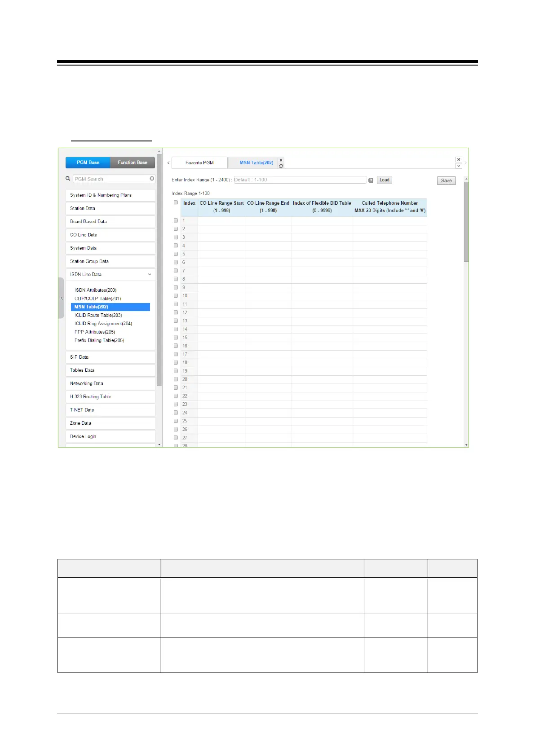This screenshot has height=756, width=535.
Task: Check the box for index 5
Action: click(176, 254)
